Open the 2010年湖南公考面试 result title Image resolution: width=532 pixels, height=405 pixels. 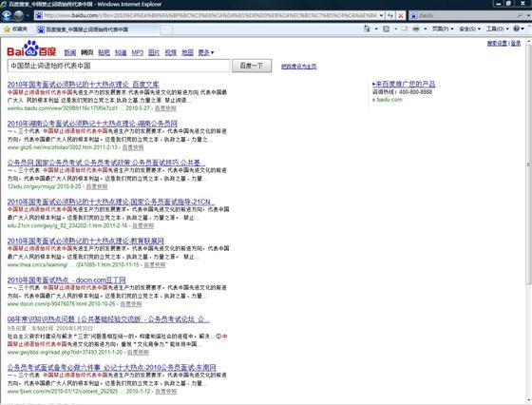92,124
